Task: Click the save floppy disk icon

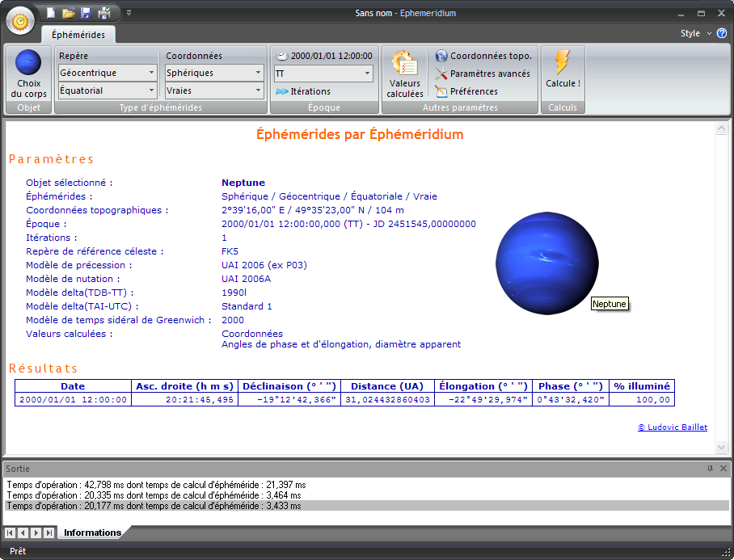Action: (86, 13)
